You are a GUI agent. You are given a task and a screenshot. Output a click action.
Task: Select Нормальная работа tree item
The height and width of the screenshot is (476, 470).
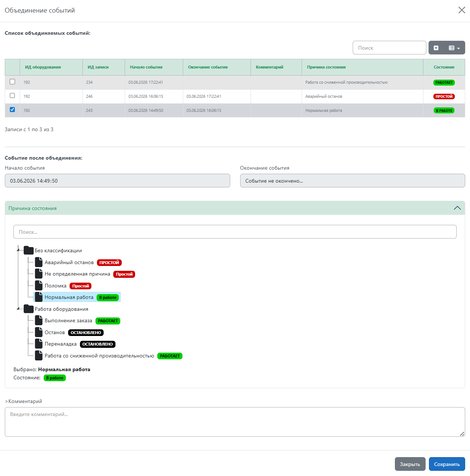69,297
